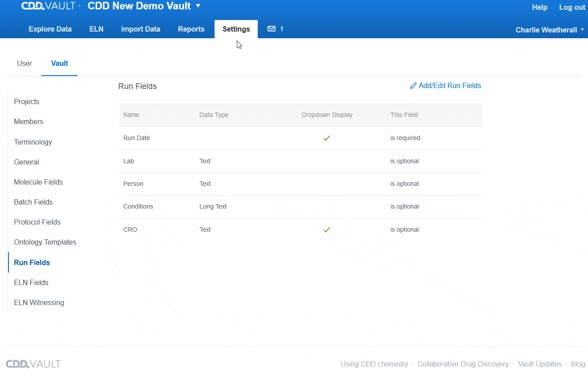588x378 pixels.
Task: Go to Terminology settings
Action: pyautogui.click(x=33, y=142)
